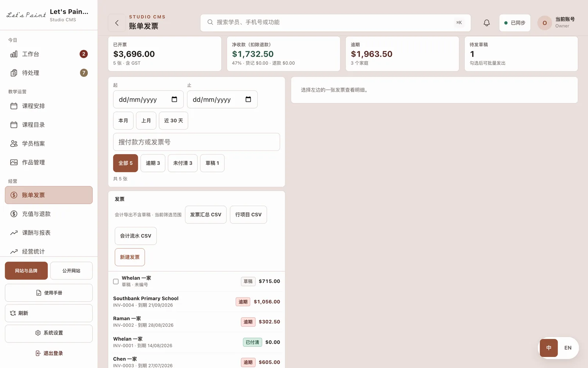Click the 近 30 天 preset

point(173,121)
